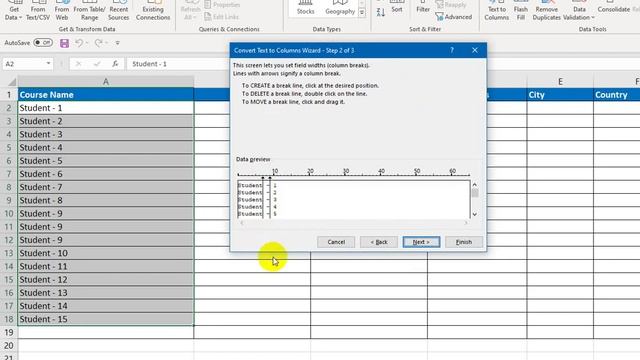Open Recent Sources
The width and height of the screenshot is (640, 360).
(119, 10)
